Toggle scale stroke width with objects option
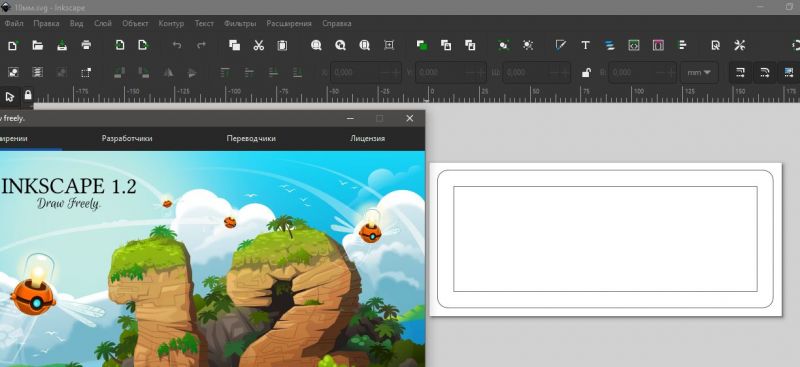 click(740, 72)
